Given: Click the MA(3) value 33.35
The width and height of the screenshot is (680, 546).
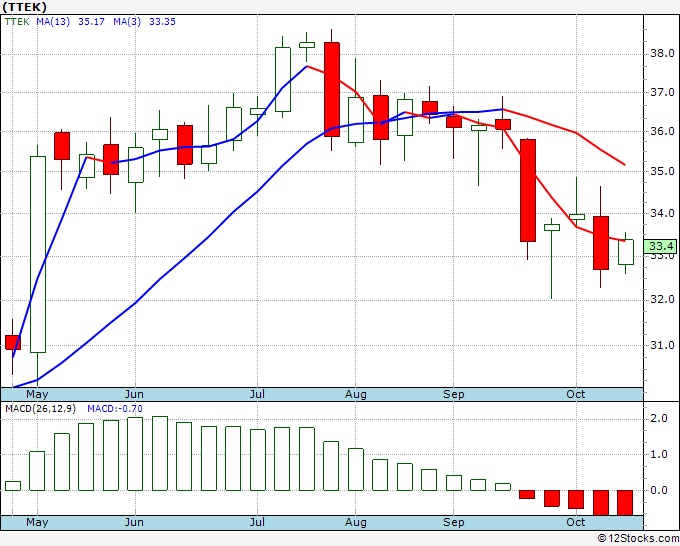Looking at the screenshot, I should tap(162, 21).
